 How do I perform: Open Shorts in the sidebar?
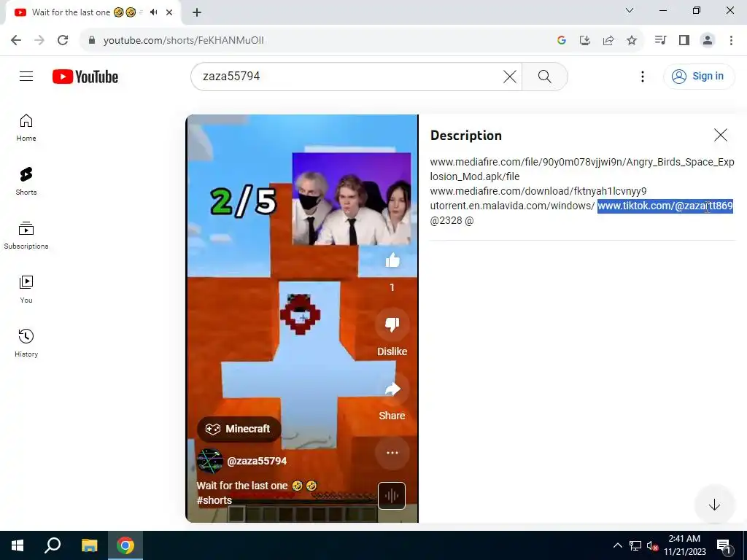click(x=26, y=182)
